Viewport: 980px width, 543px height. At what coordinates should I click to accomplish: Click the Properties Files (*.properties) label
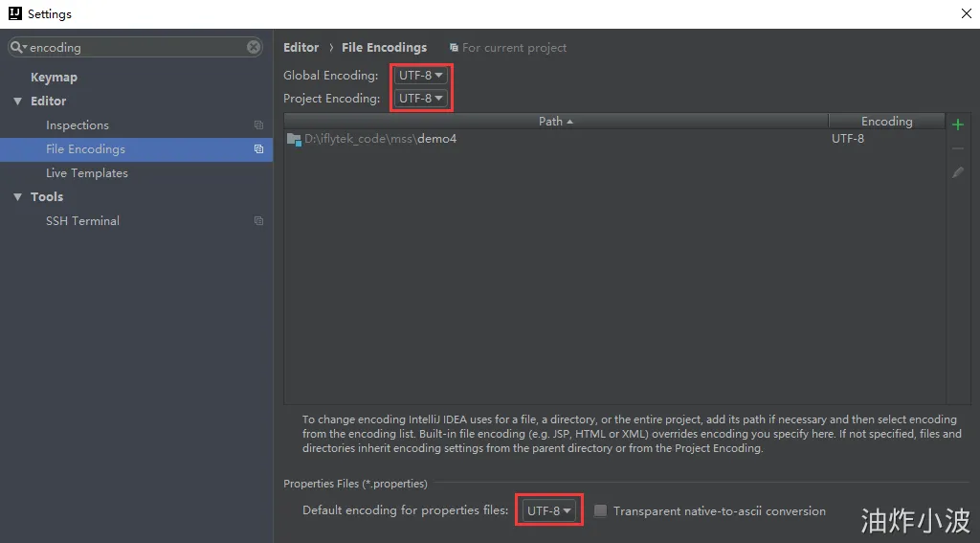[x=355, y=484]
